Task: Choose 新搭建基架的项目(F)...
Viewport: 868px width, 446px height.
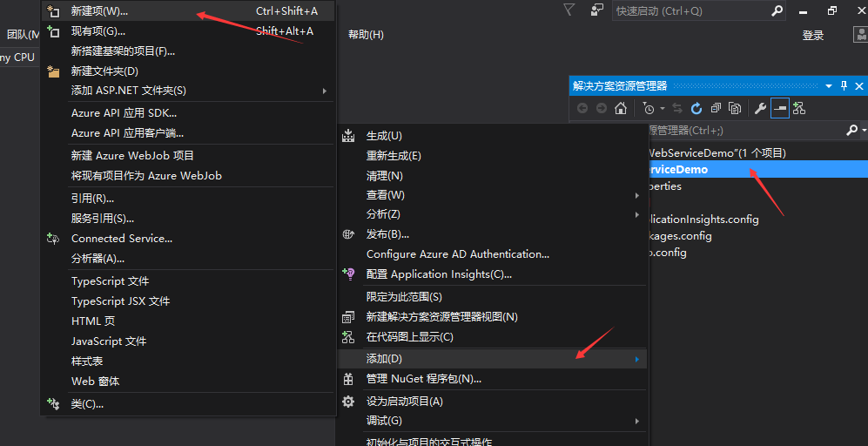Action: click(x=188, y=51)
